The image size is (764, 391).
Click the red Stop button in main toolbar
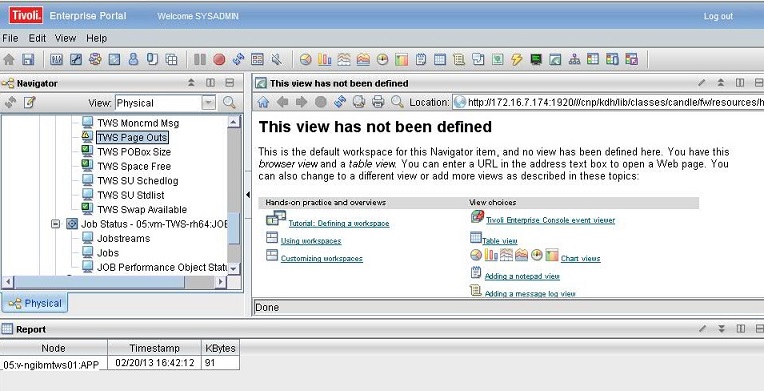point(219,59)
